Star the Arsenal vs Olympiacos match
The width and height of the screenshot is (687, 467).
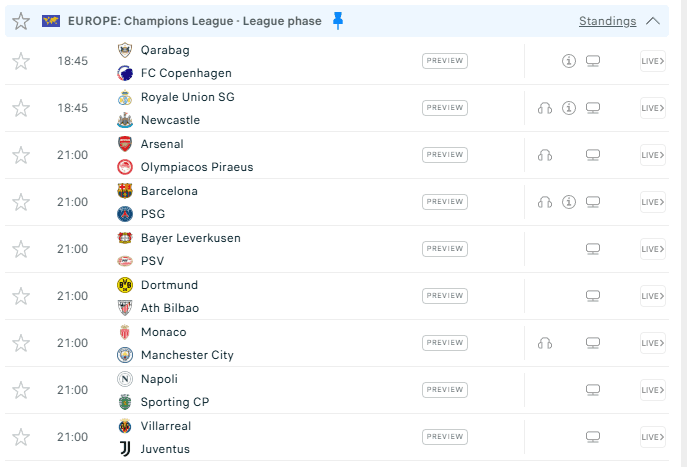coord(21,155)
